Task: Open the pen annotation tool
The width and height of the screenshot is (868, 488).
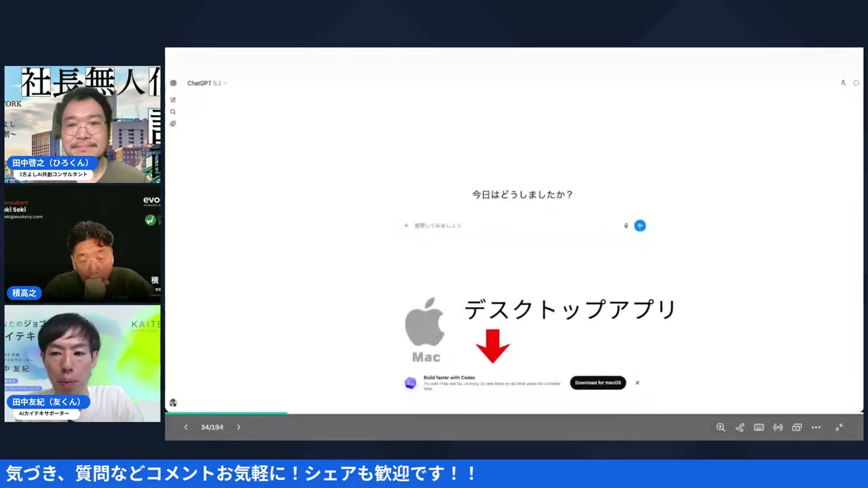Action: 740,427
